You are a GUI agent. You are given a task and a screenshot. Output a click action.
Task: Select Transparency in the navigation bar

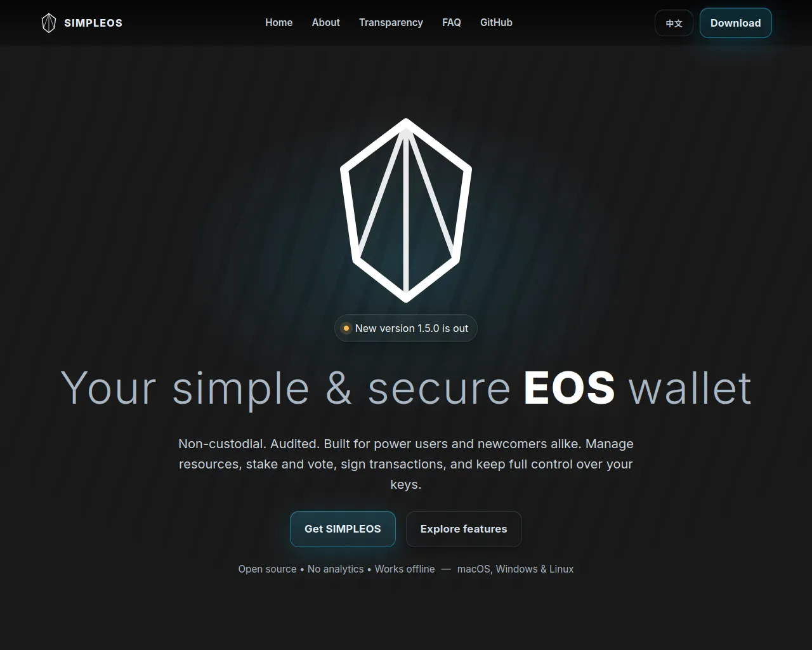click(391, 22)
